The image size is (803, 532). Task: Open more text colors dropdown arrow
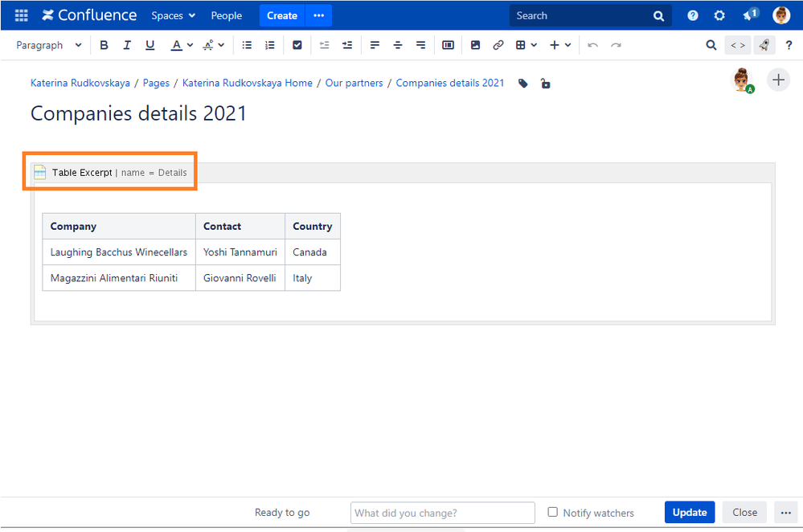click(190, 45)
